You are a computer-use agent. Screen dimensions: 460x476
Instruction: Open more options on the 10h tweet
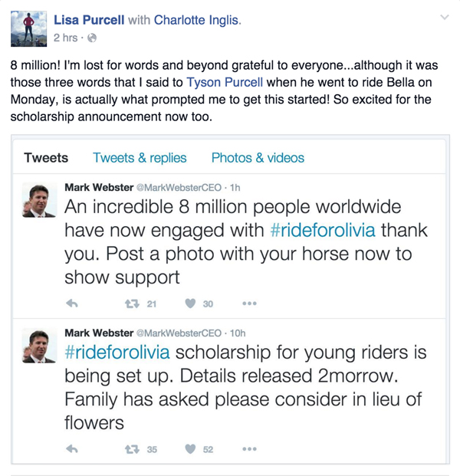click(250, 448)
